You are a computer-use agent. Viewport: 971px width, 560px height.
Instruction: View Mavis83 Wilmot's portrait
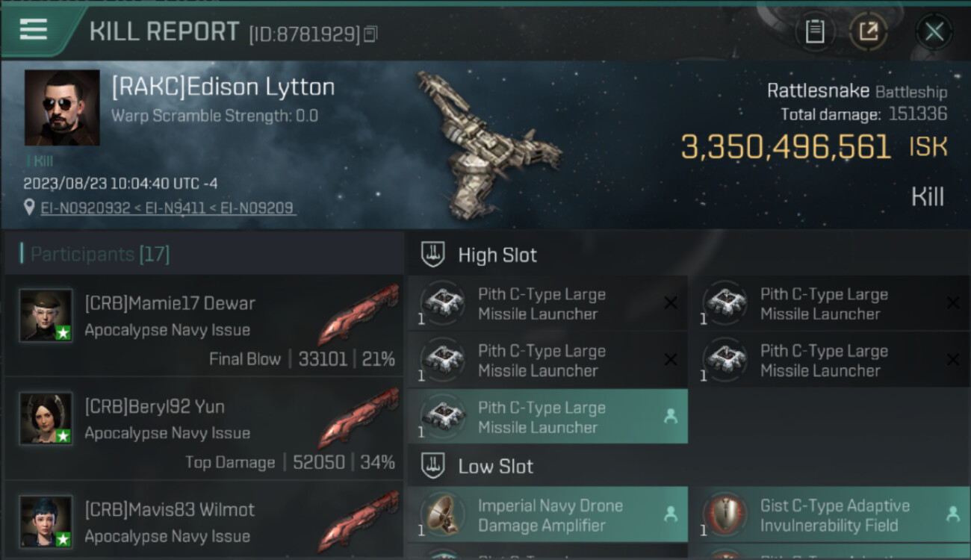click(x=46, y=522)
